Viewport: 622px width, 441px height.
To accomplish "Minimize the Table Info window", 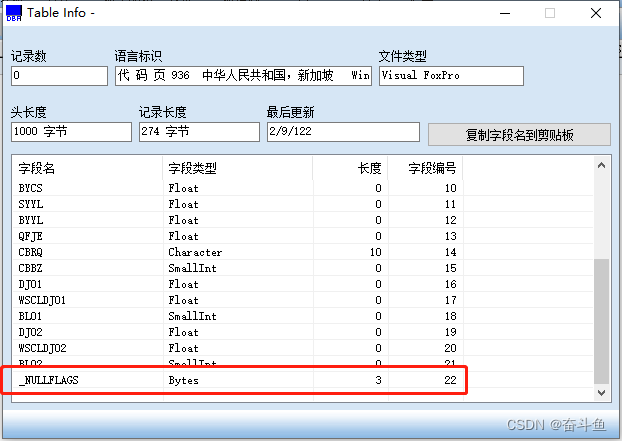I will 505,13.
